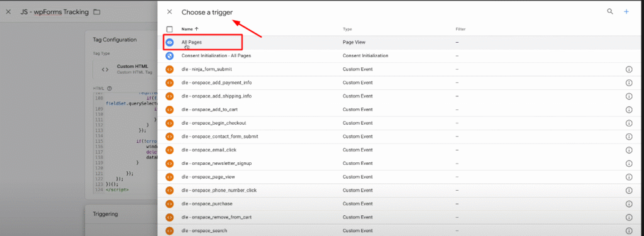Toggle the select-all checkbox in header
The width and height of the screenshot is (644, 236).
[x=170, y=29]
